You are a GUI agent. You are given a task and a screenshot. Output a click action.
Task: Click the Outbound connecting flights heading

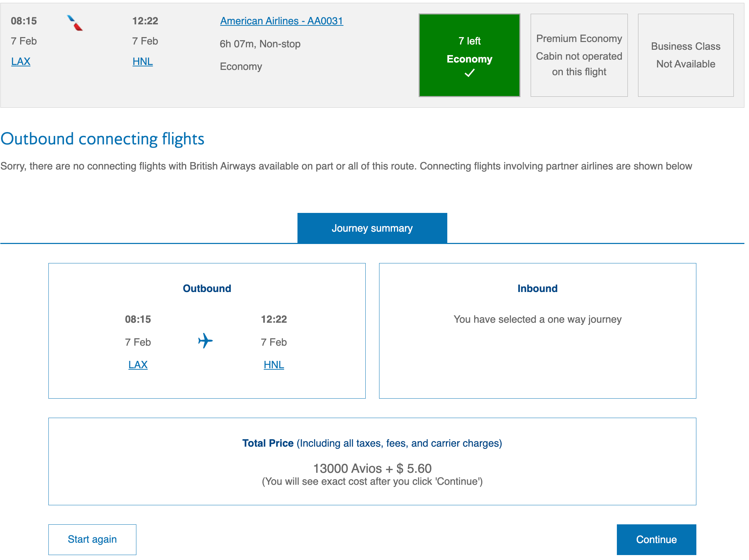point(102,139)
